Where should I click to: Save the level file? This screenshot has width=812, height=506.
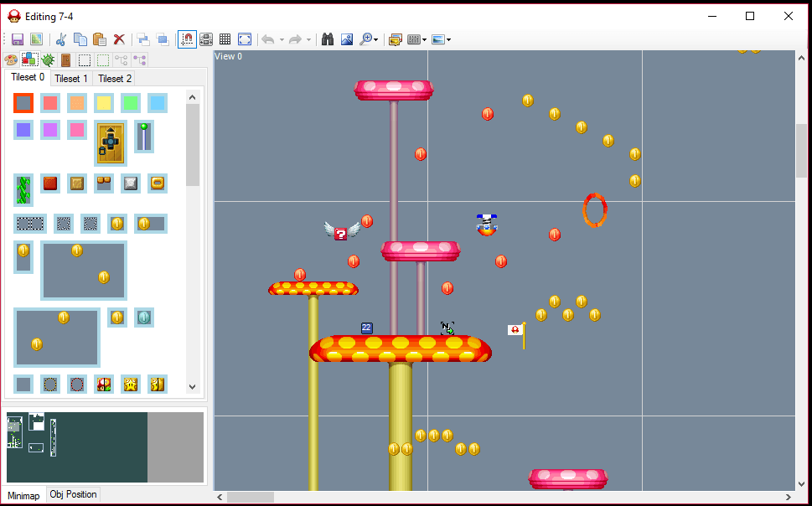click(17, 39)
